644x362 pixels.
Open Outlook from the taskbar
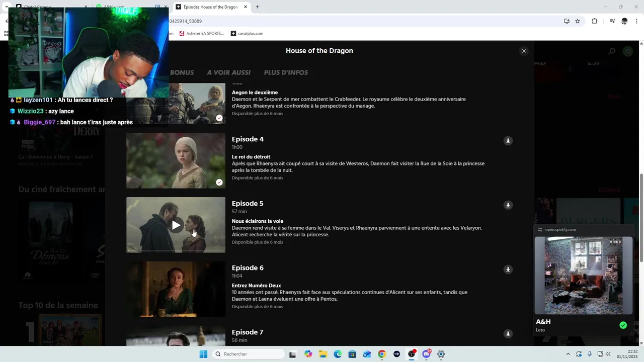coord(367,354)
